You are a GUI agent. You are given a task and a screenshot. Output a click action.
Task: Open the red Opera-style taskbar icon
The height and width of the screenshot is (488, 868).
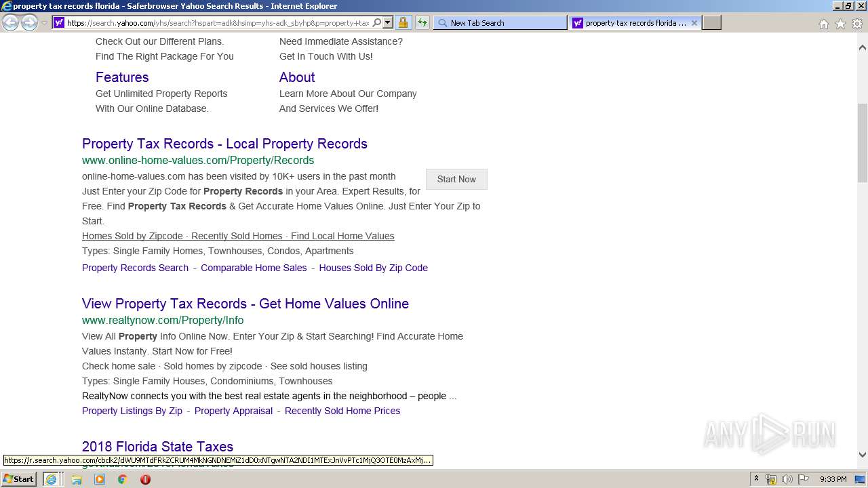coord(145,479)
